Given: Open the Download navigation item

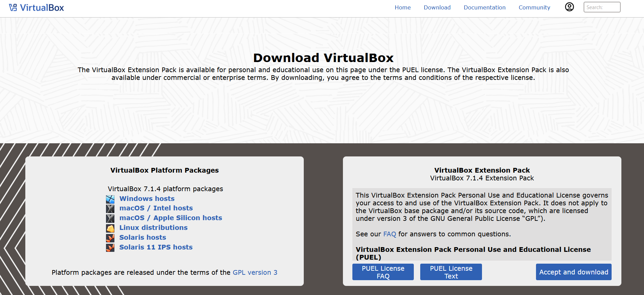Looking at the screenshot, I should click(x=437, y=7).
